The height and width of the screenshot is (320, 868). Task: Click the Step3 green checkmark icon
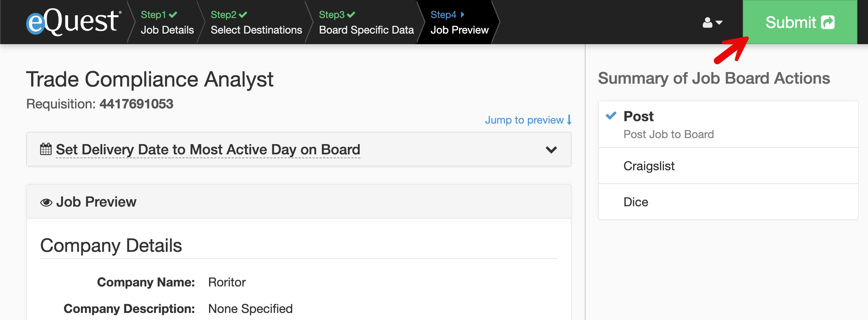(x=351, y=14)
